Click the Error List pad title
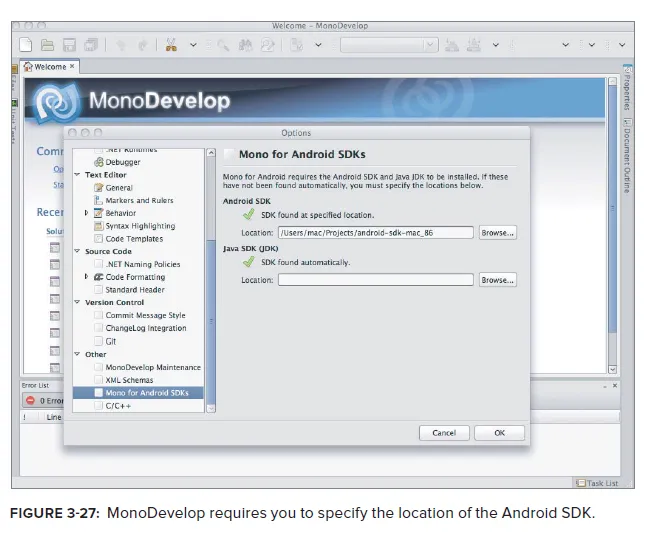 (36, 385)
